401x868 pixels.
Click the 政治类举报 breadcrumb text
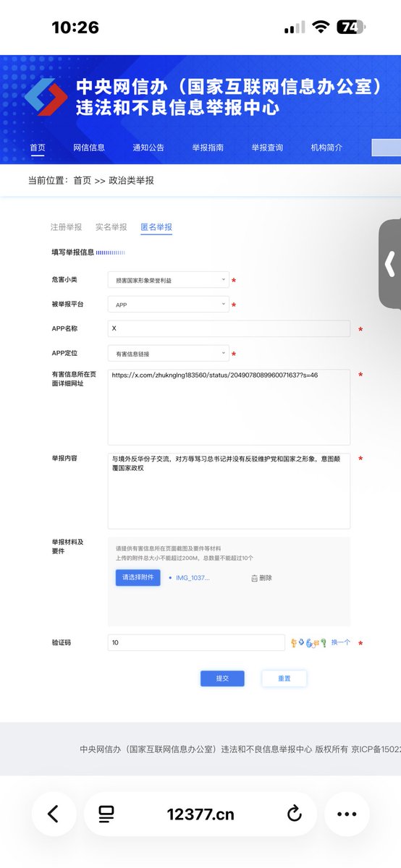[132, 180]
